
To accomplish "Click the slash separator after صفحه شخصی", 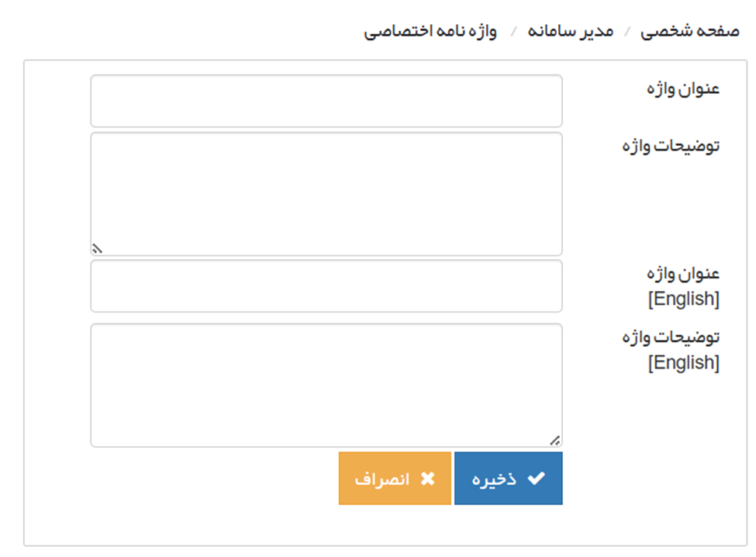I will pos(627,33).
